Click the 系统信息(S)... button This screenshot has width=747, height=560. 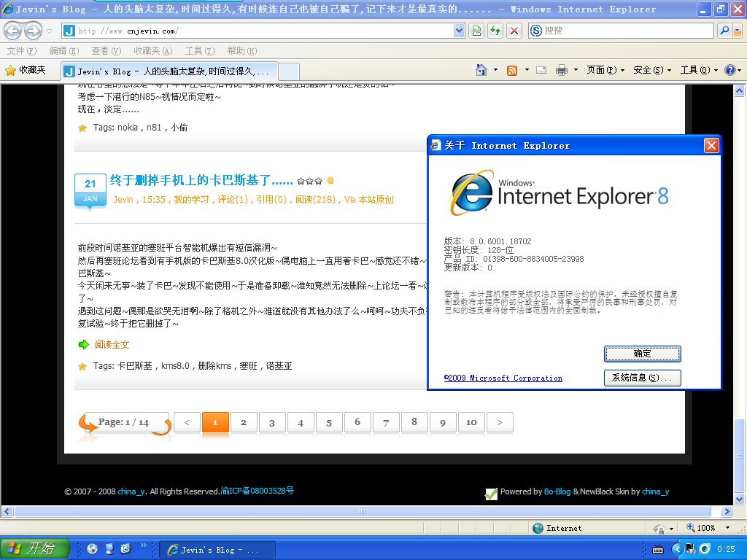pyautogui.click(x=642, y=378)
